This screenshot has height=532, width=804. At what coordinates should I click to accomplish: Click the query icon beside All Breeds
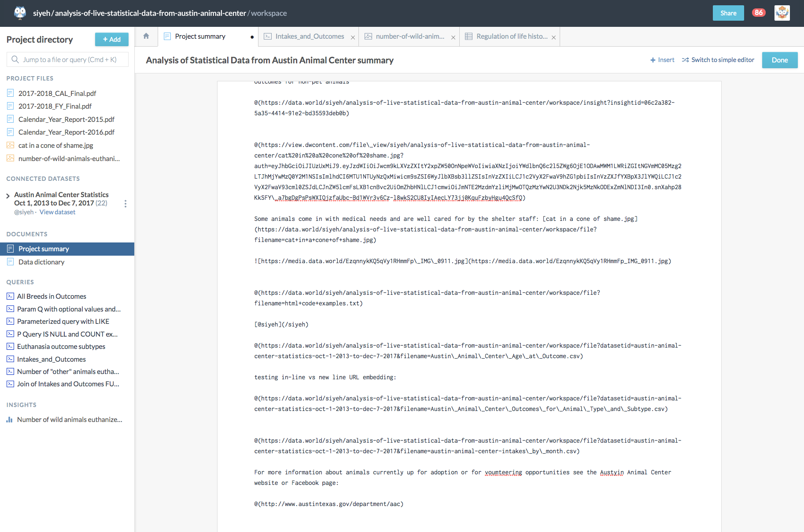click(x=11, y=296)
